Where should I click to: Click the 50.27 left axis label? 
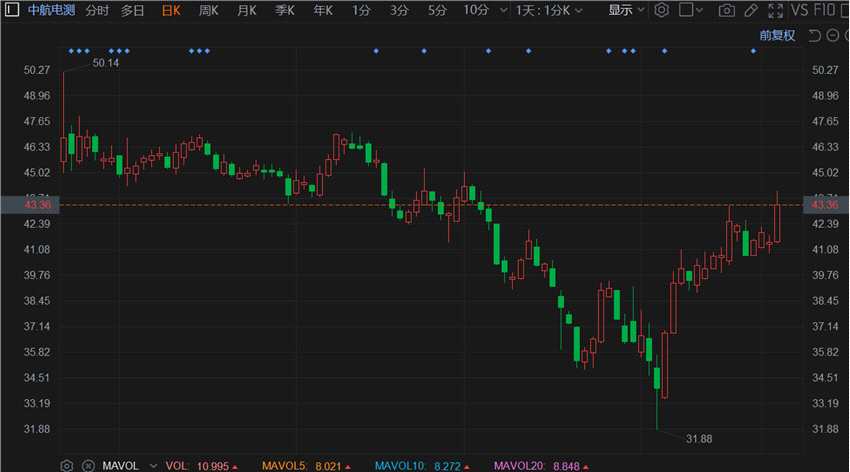coord(37,70)
